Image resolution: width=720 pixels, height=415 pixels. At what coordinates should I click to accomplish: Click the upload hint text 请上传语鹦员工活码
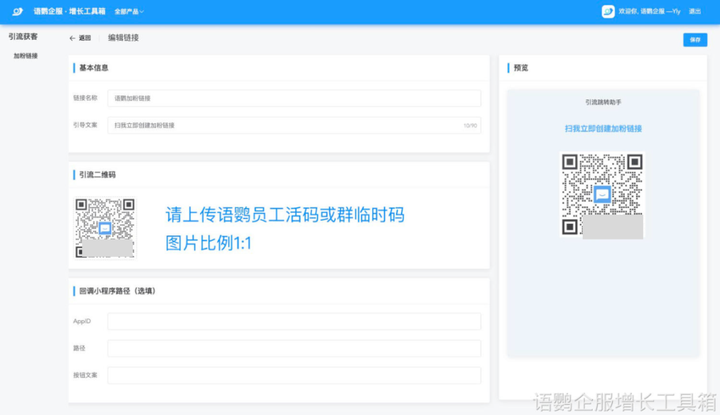[284, 215]
